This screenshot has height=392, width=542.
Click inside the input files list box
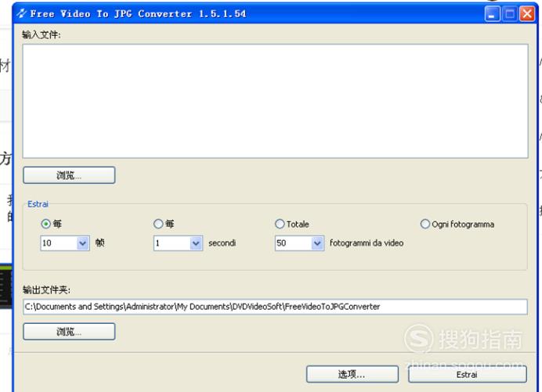point(275,101)
